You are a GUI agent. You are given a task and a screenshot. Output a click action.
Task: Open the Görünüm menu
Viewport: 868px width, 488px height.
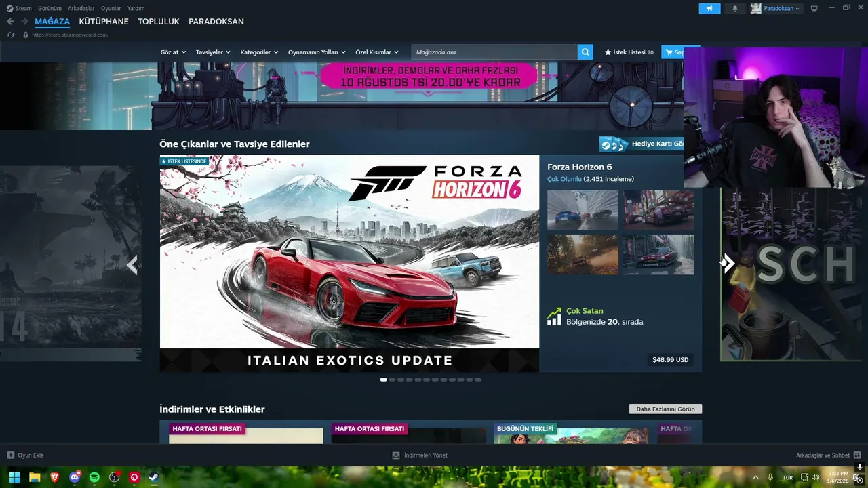pos(50,8)
